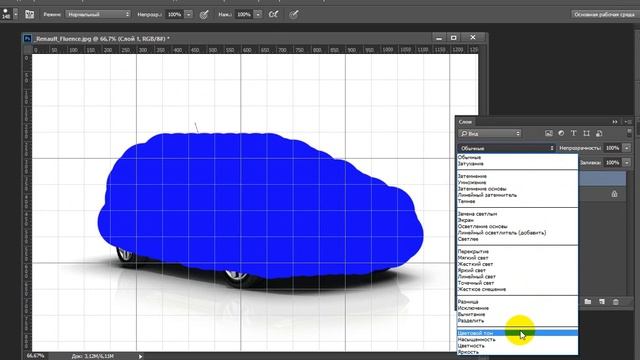Toggle the Brush panel icon
The width and height of the screenshot is (640, 360).
29,14
